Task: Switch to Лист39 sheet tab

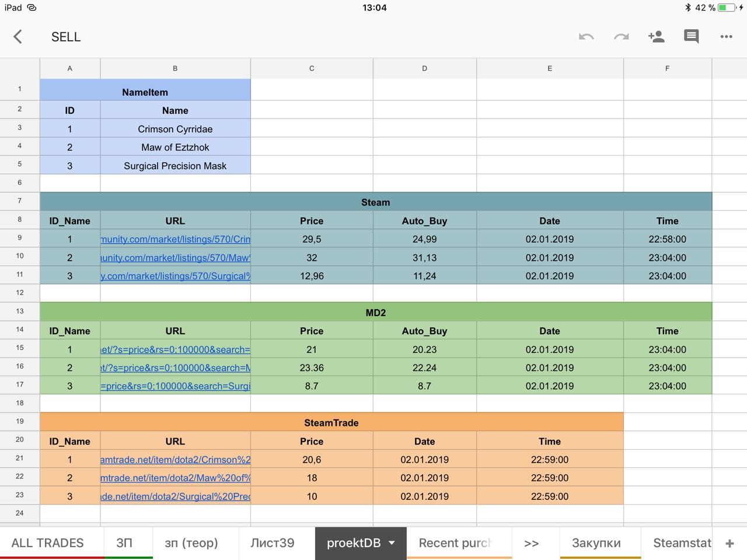Action: tap(273, 543)
